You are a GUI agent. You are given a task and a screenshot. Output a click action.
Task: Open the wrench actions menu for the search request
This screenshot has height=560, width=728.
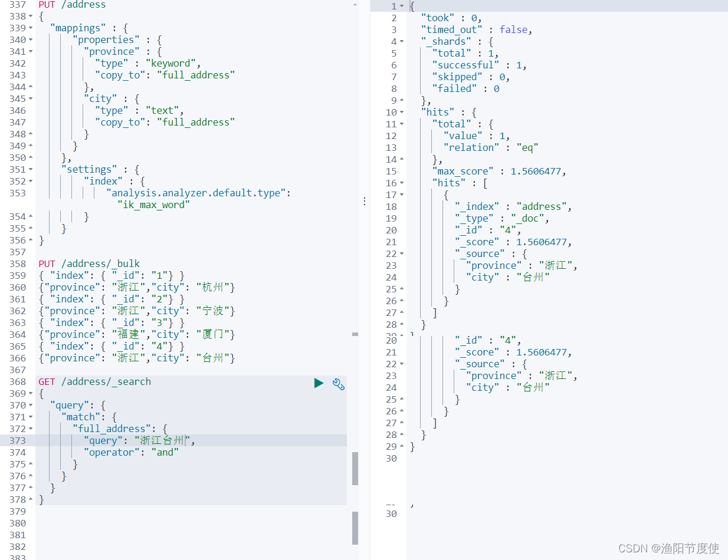point(338,384)
